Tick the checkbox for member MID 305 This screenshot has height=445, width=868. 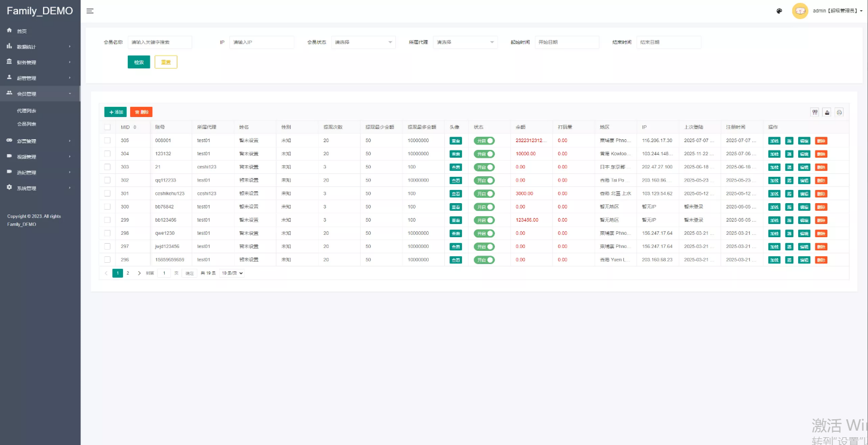[107, 140]
